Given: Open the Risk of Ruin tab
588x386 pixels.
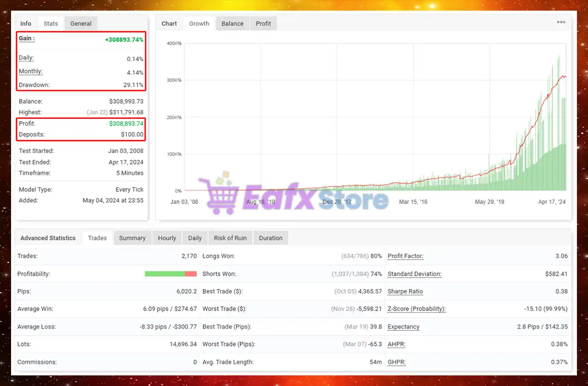Looking at the screenshot, I should [230, 238].
